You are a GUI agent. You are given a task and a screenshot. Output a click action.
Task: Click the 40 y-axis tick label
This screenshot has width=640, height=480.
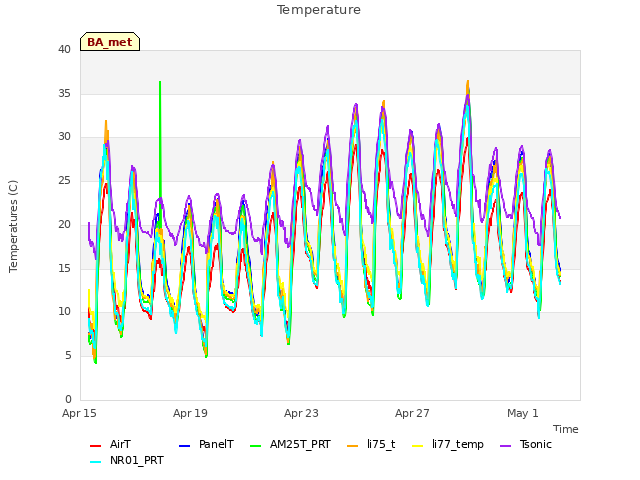tap(64, 49)
